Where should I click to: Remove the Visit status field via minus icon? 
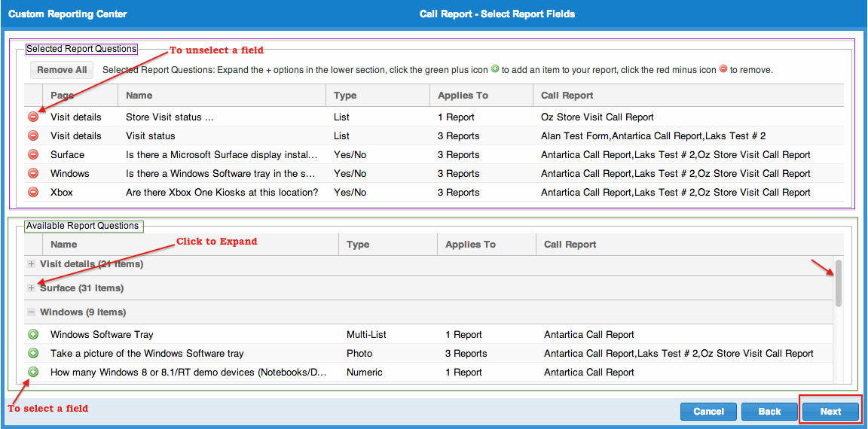[x=33, y=135]
